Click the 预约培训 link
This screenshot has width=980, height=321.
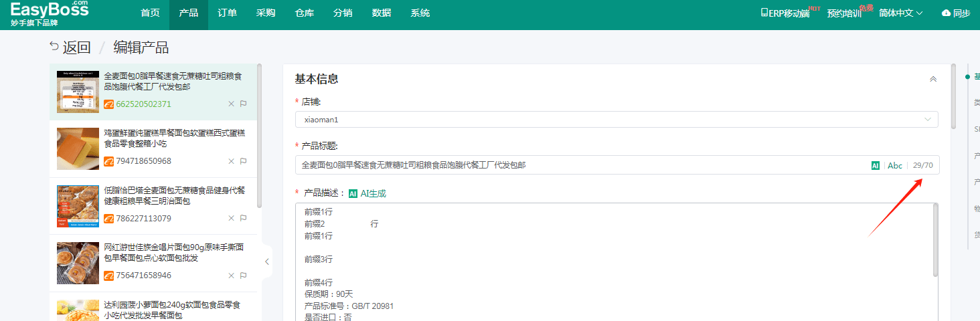(x=843, y=13)
